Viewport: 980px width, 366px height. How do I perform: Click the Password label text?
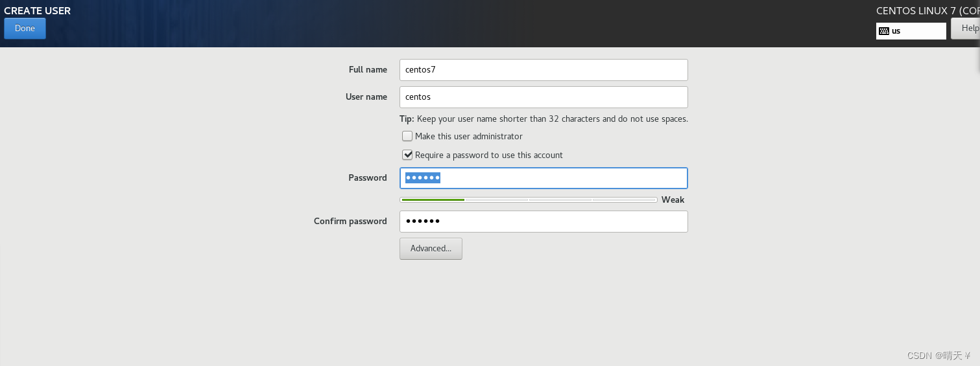click(x=368, y=178)
